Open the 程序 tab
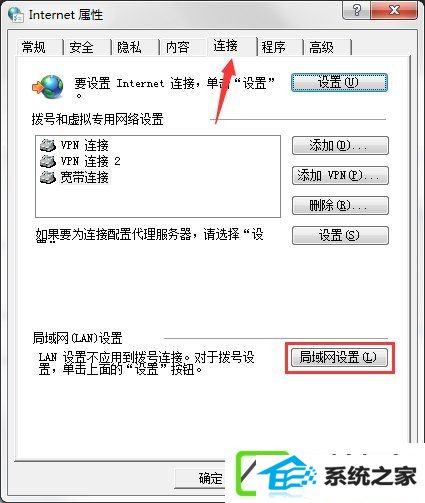Viewport: 425px width, 503px height. point(273,47)
